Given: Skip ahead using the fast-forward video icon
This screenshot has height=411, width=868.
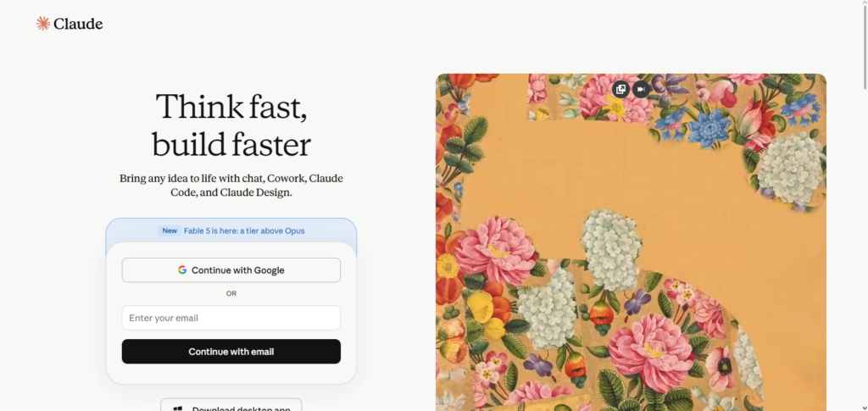Looking at the screenshot, I should pos(641,89).
